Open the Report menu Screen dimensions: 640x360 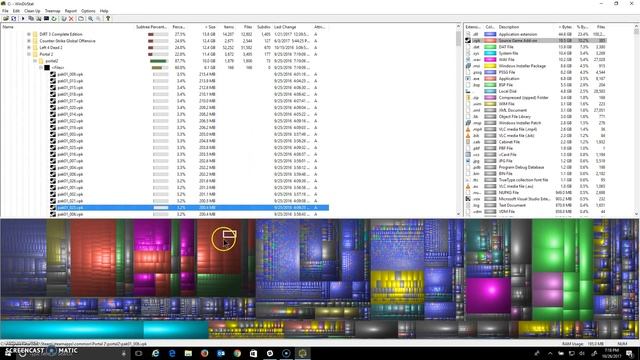[x=71, y=11]
